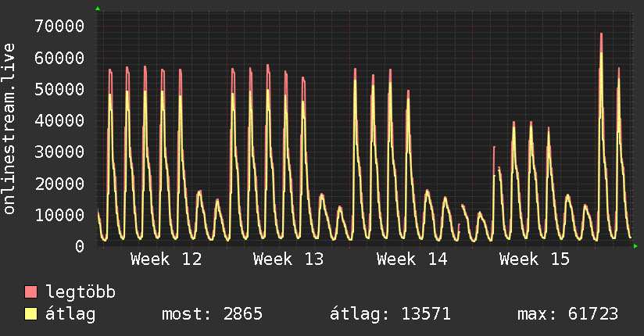Select the Week 12 axis label
Image resolution: width=644 pixels, height=336 pixels.
pos(166,259)
